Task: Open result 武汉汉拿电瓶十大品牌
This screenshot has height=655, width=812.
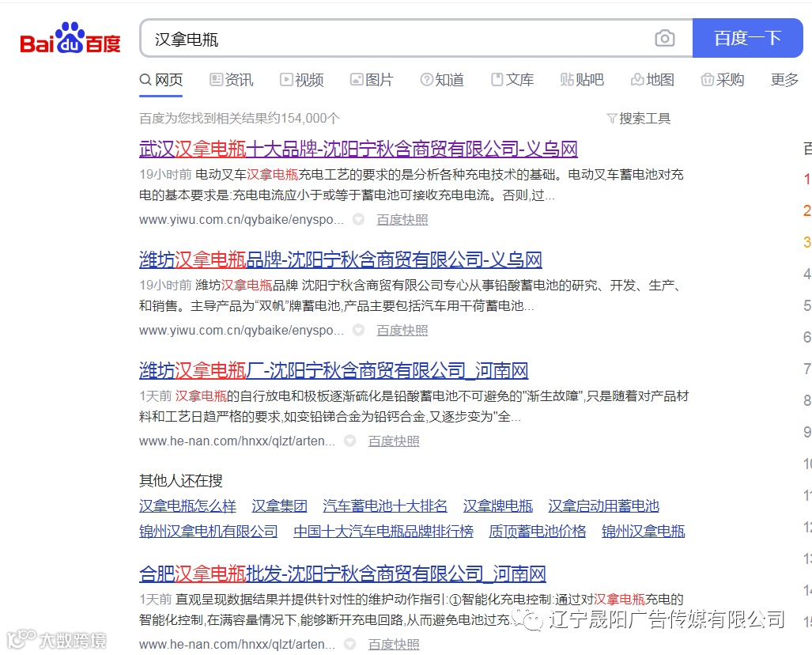Action: 358,150
